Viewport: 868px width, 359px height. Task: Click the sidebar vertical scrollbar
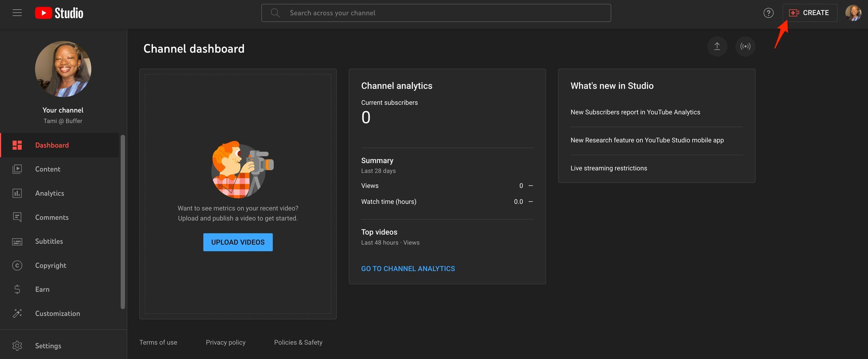(123, 221)
